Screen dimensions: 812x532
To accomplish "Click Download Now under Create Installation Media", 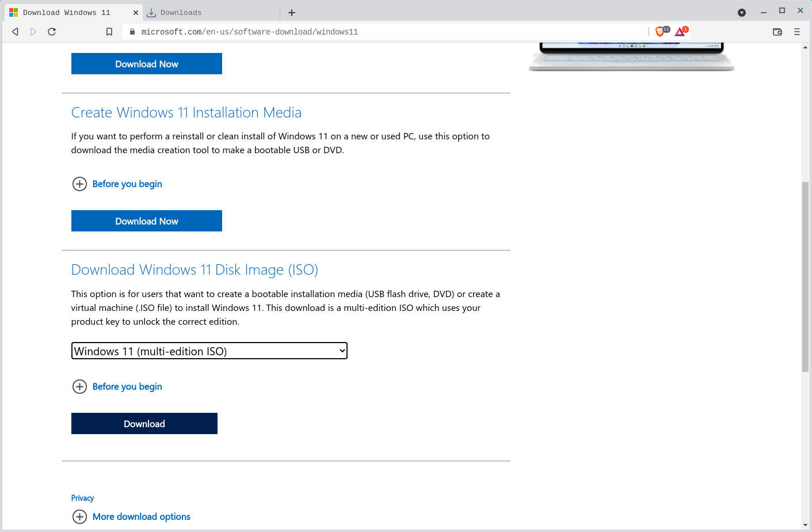I will [x=147, y=221].
